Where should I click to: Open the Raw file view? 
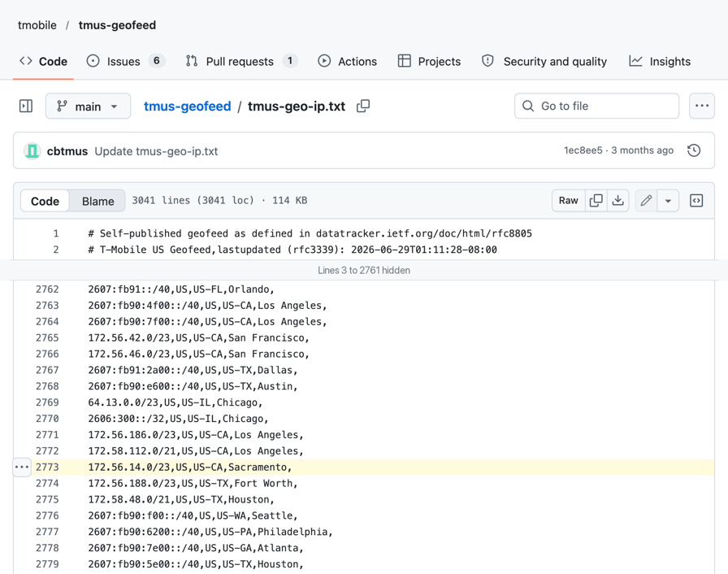(x=568, y=201)
